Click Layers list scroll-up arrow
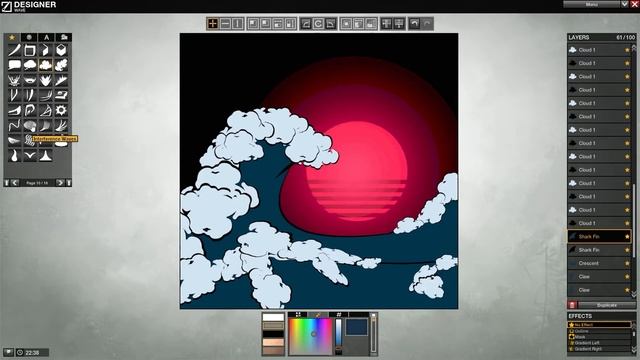Screen dimensions: 640x360 pos(634,47)
